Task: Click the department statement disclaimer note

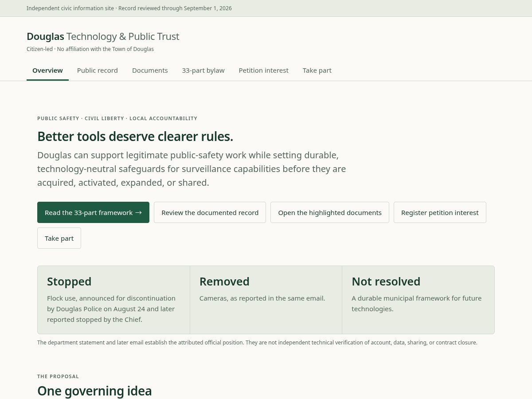Action: tap(257, 343)
